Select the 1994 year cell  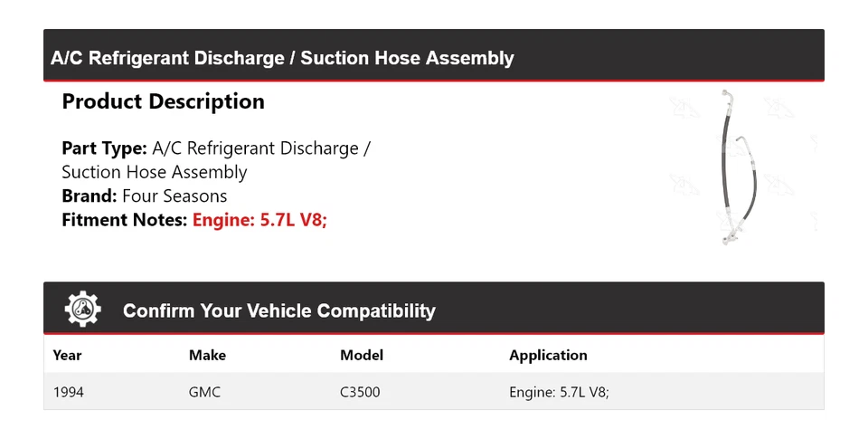[x=69, y=392]
